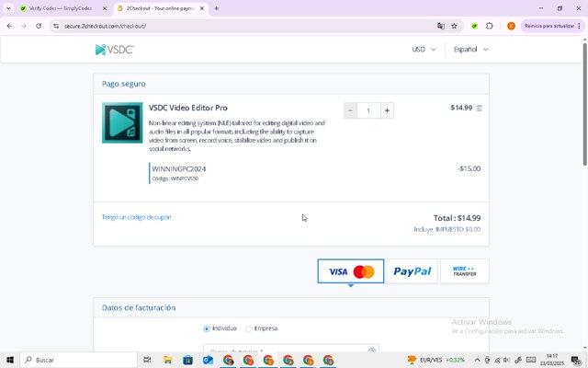Open File Explorer from the taskbar
The image size is (588, 368).
167,360
